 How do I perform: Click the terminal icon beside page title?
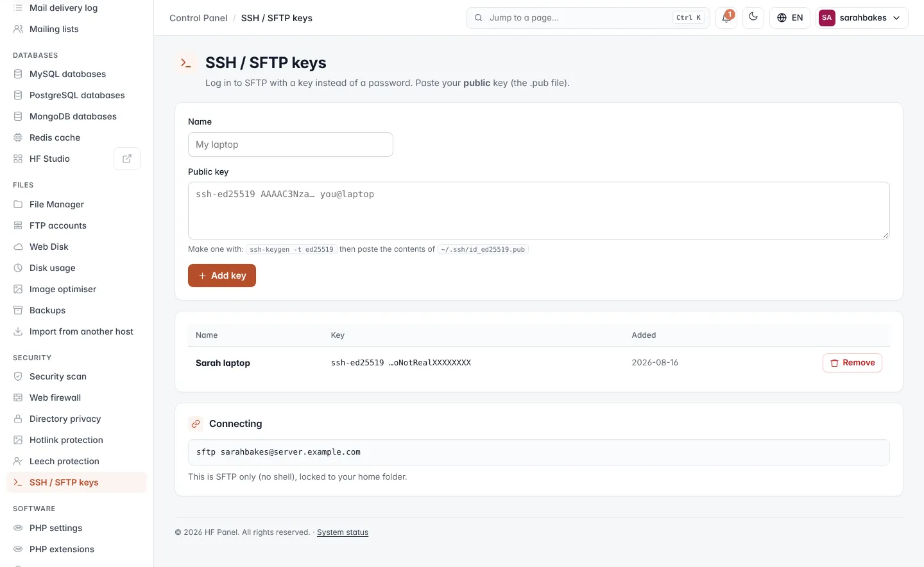point(186,63)
